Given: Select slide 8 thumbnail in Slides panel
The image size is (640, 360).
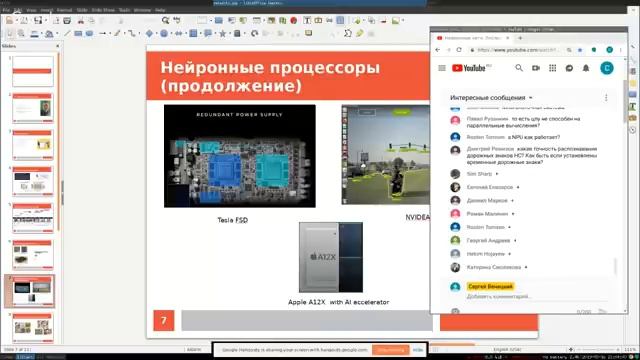Looking at the screenshot, I should 33,328.
